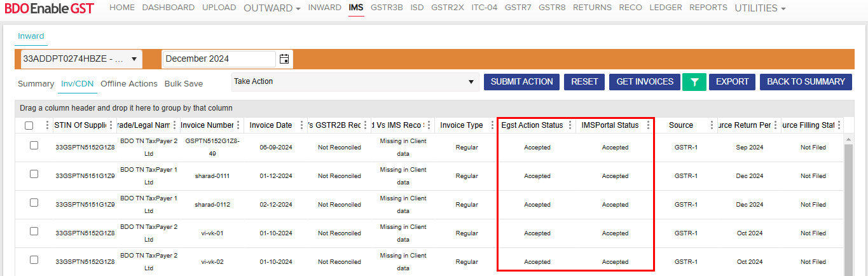This screenshot has width=868, height=276.
Task: Click the SUBMIT ACTION button
Action: click(522, 82)
